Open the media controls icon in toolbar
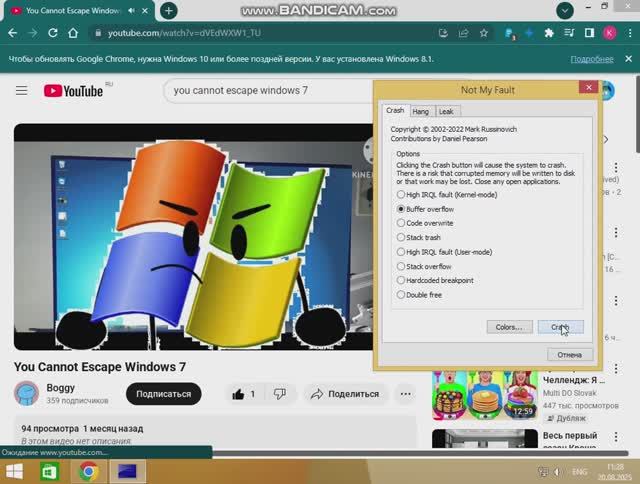The image size is (640, 484). (x=569, y=33)
